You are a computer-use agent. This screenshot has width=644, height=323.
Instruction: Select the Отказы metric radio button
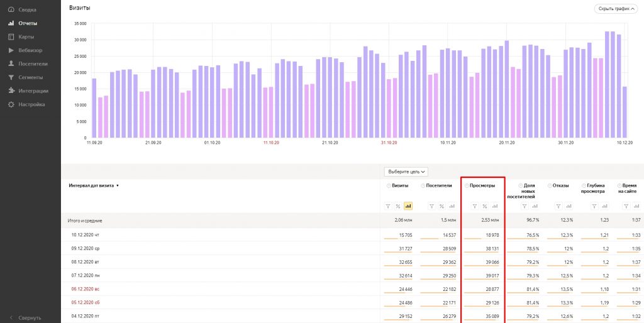tap(550, 186)
